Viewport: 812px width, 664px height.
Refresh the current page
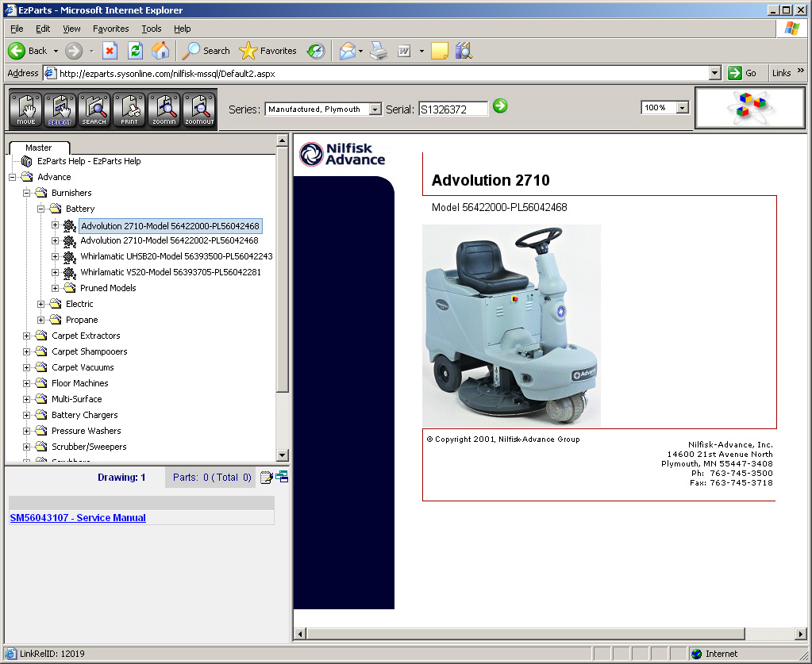pos(135,51)
